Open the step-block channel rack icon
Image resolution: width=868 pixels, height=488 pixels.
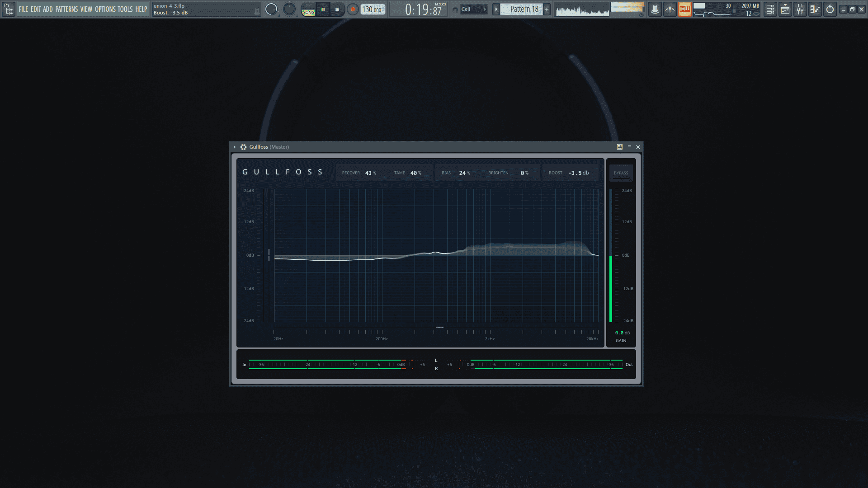pos(815,9)
